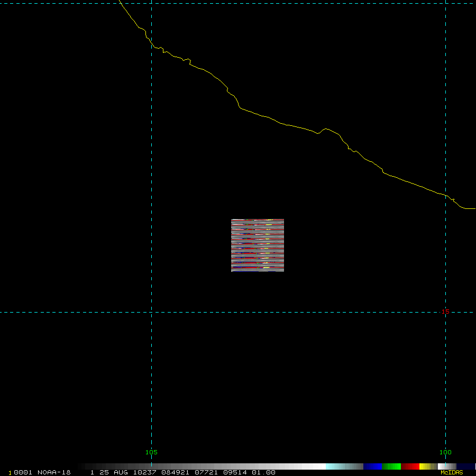The image size is (476, 476).
Task: Click the red 15 latitude label
Action: (445, 312)
